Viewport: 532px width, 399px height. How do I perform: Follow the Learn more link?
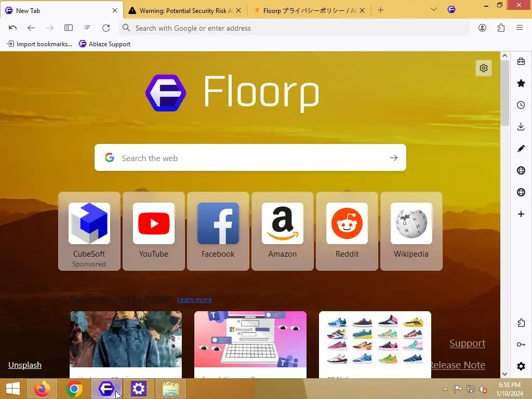pyautogui.click(x=194, y=300)
